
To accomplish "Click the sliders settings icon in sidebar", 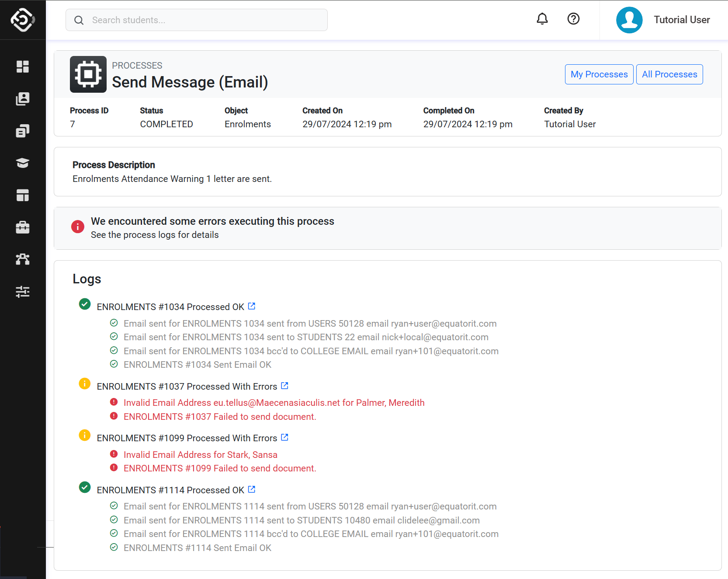I will (23, 292).
